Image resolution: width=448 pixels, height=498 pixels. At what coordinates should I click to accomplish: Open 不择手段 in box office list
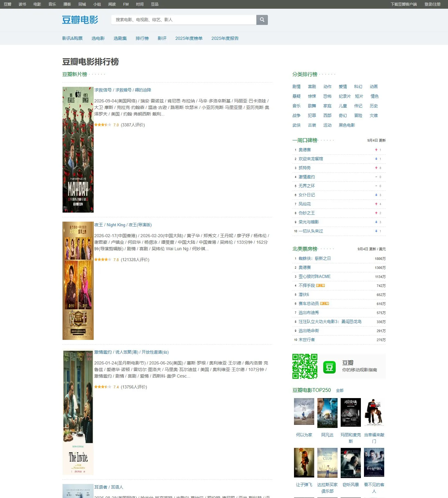307,285
